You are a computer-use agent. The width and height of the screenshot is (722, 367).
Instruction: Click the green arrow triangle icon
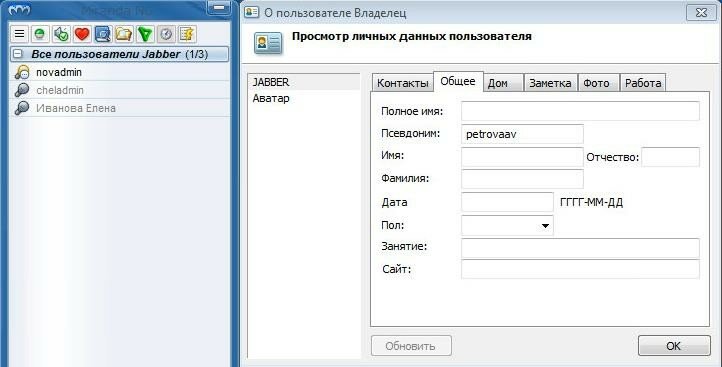145,34
